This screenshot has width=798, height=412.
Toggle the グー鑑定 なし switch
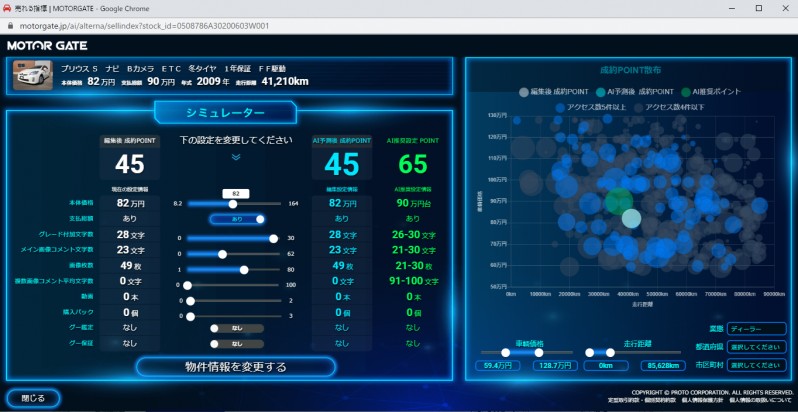tap(237, 329)
